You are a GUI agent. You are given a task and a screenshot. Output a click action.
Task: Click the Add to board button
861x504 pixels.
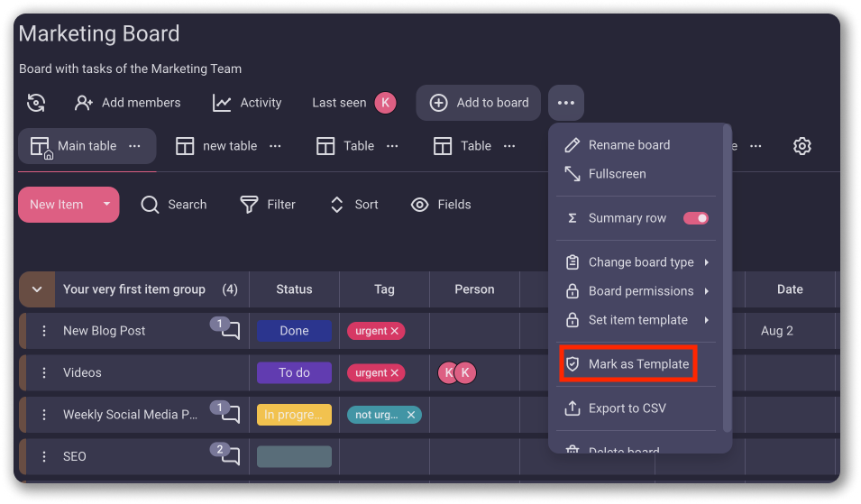click(x=479, y=103)
